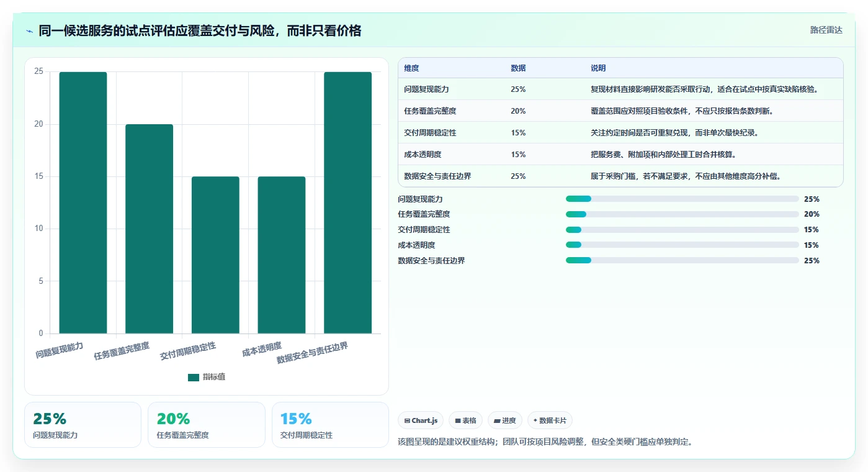Click the page title 同一候选服务的试点评估

(x=200, y=30)
